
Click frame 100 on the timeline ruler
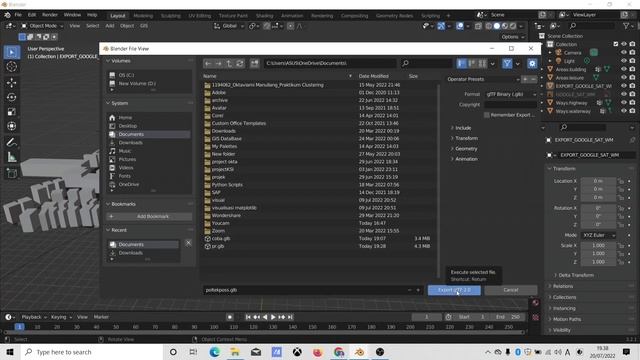click(x=214, y=327)
